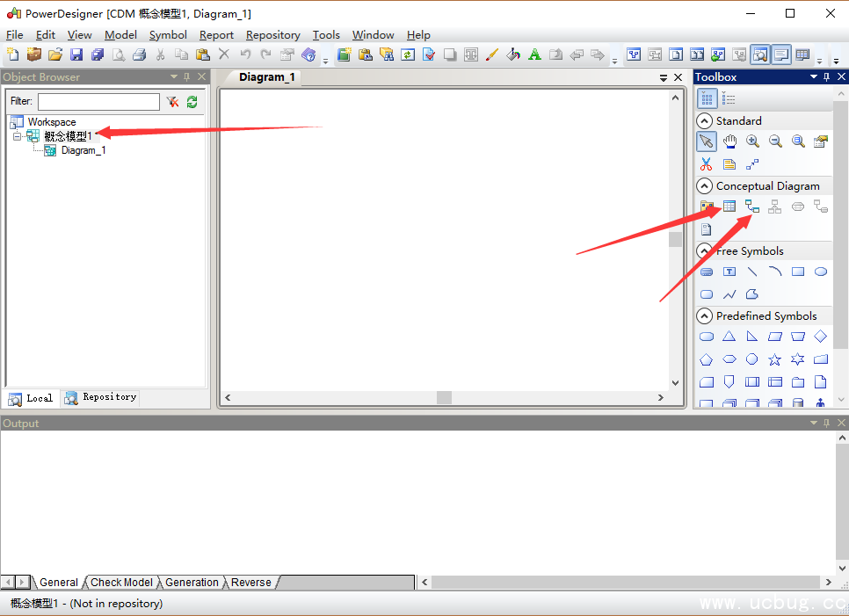Collapse the 概念模型1 tree node
849x616 pixels.
pyautogui.click(x=17, y=136)
